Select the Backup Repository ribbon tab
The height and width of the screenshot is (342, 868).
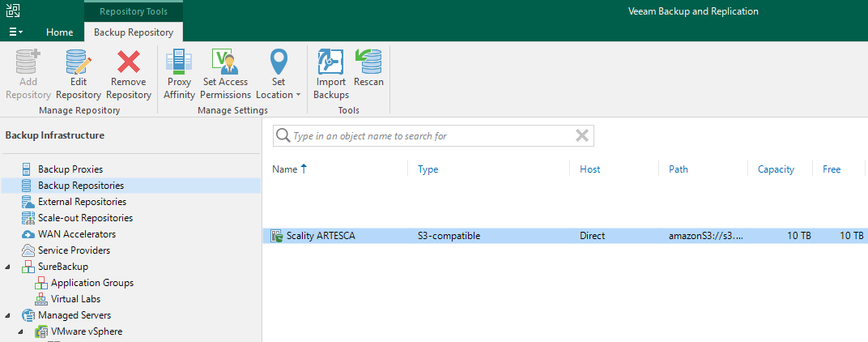pyautogui.click(x=134, y=32)
